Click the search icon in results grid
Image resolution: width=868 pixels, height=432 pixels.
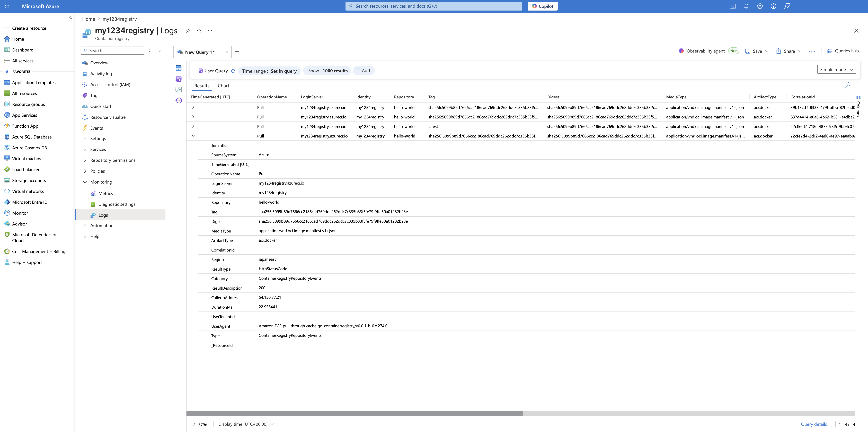pyautogui.click(x=847, y=85)
